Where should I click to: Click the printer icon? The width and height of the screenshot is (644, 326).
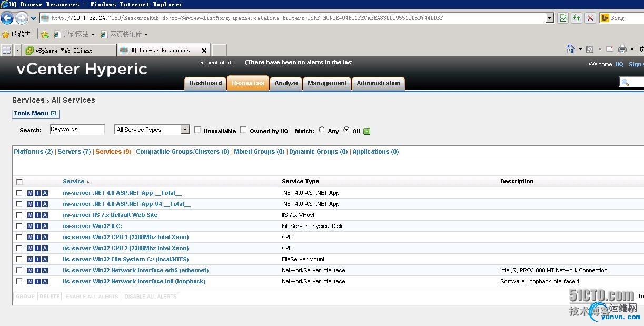click(622, 49)
